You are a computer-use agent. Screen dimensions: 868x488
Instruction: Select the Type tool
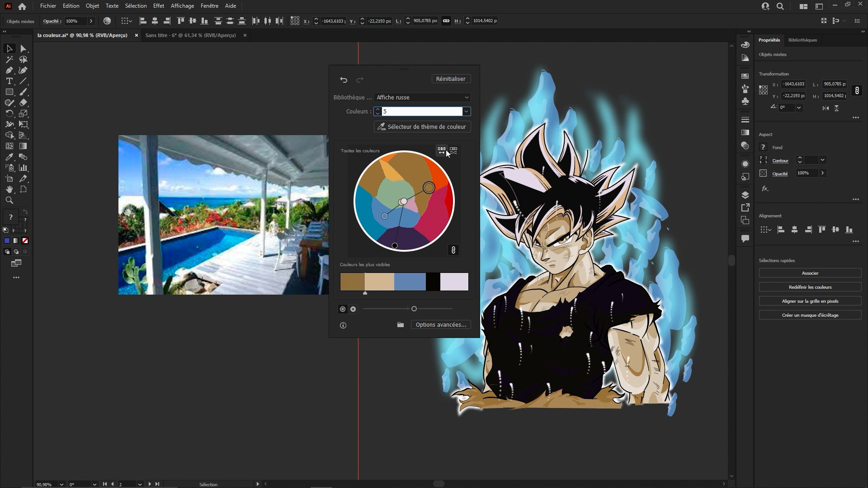point(9,81)
